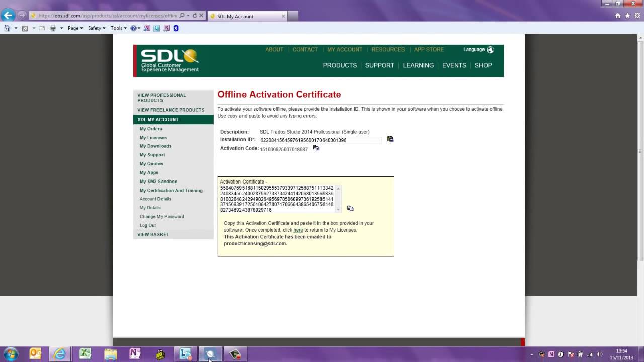The height and width of the screenshot is (362, 644).
Task: Open the Safety dropdown menu
Action: pos(97,28)
